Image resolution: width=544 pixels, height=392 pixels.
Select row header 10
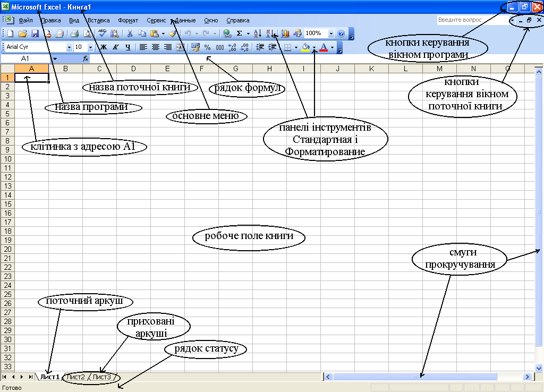[x=7, y=159]
